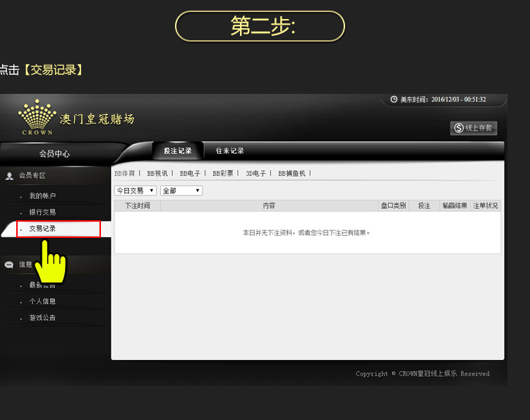The width and height of the screenshot is (530, 420).
Task: Click the 澳门皇冠赌场 title text
Action: 97,119
